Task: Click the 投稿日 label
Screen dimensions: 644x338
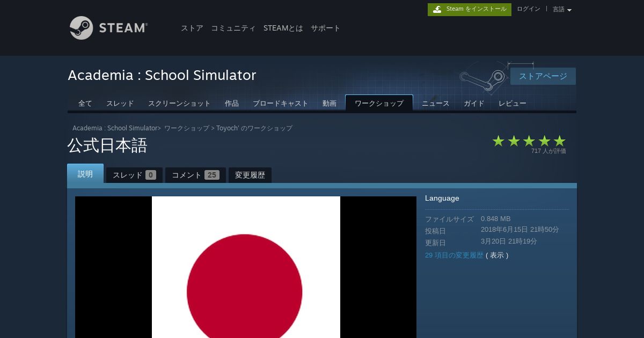Action: click(435, 231)
